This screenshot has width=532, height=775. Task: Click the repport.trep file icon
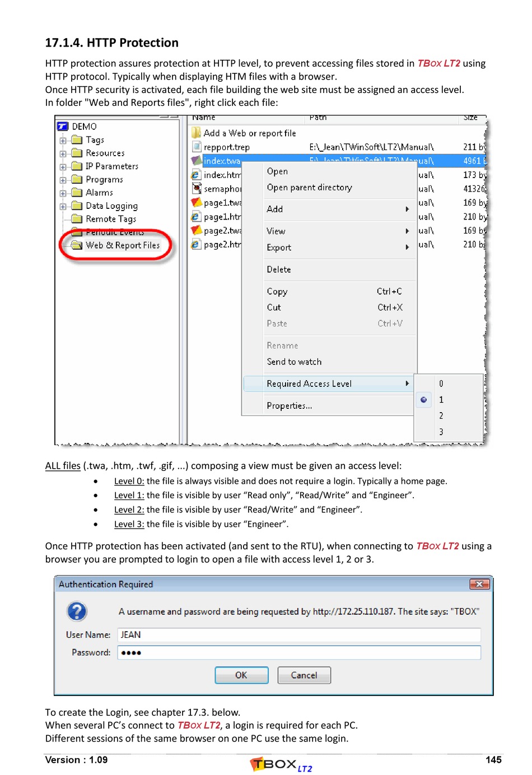196,147
